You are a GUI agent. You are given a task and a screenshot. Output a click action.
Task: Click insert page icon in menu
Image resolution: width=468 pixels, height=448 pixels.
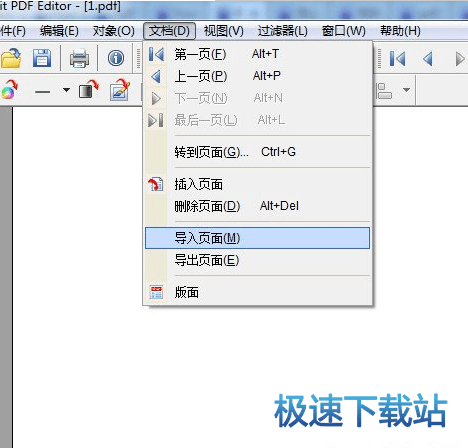156,184
